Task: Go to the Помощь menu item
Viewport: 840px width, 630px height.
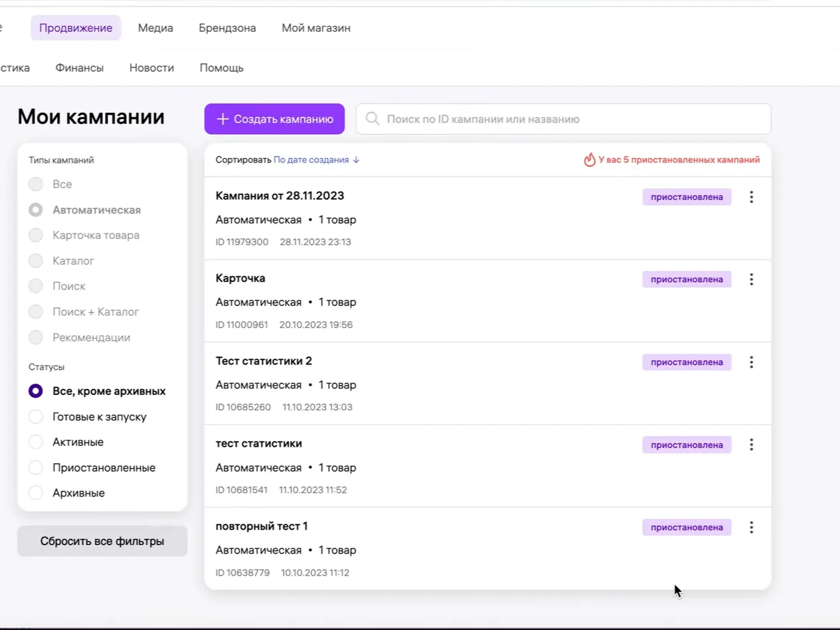Action: coord(222,68)
